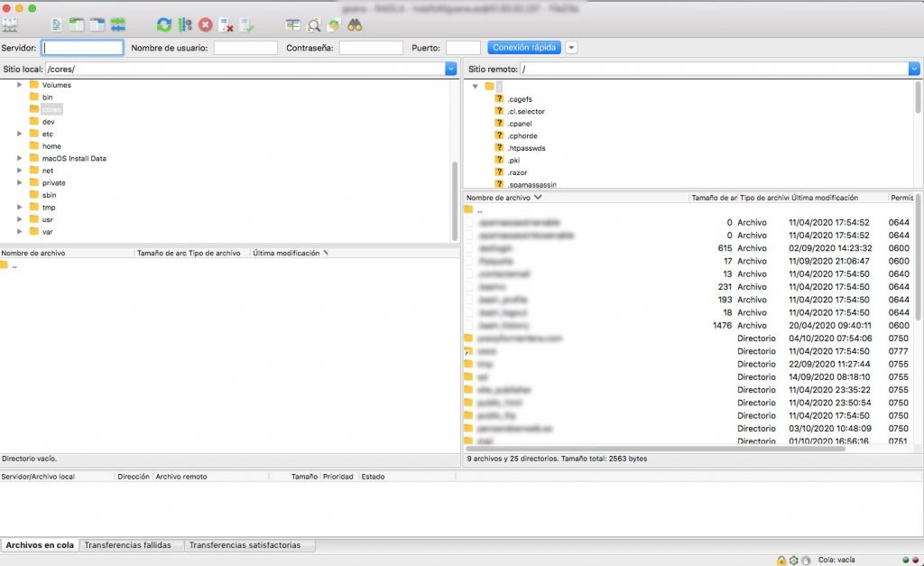924x566 pixels.
Task: Disconnect from the current server
Action: (226, 24)
